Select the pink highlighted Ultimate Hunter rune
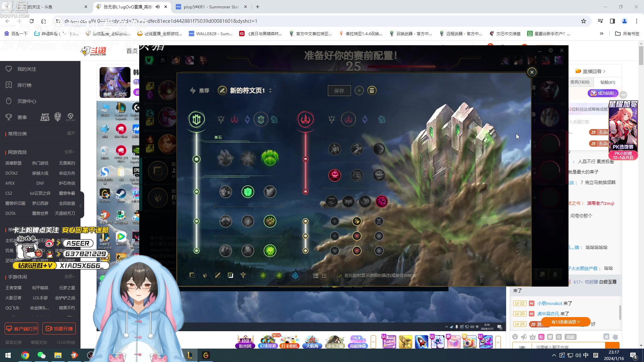644x362 pixels. [382, 201]
